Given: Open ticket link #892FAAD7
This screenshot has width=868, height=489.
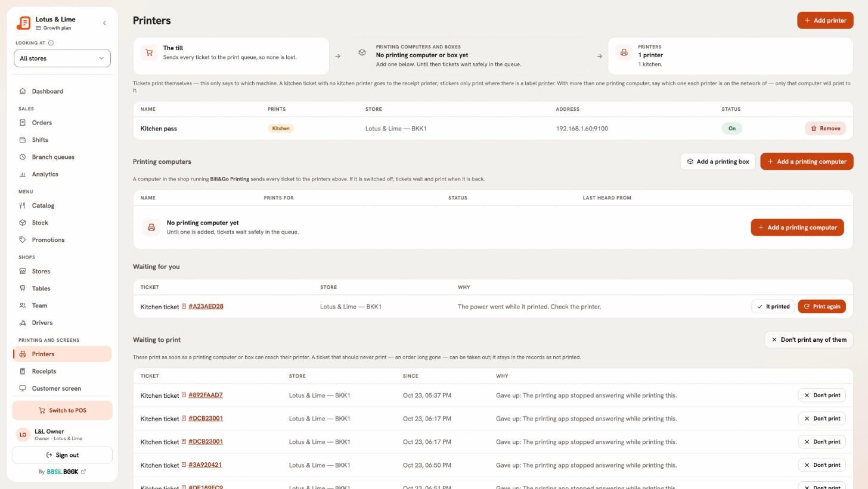Looking at the screenshot, I should 205,395.
